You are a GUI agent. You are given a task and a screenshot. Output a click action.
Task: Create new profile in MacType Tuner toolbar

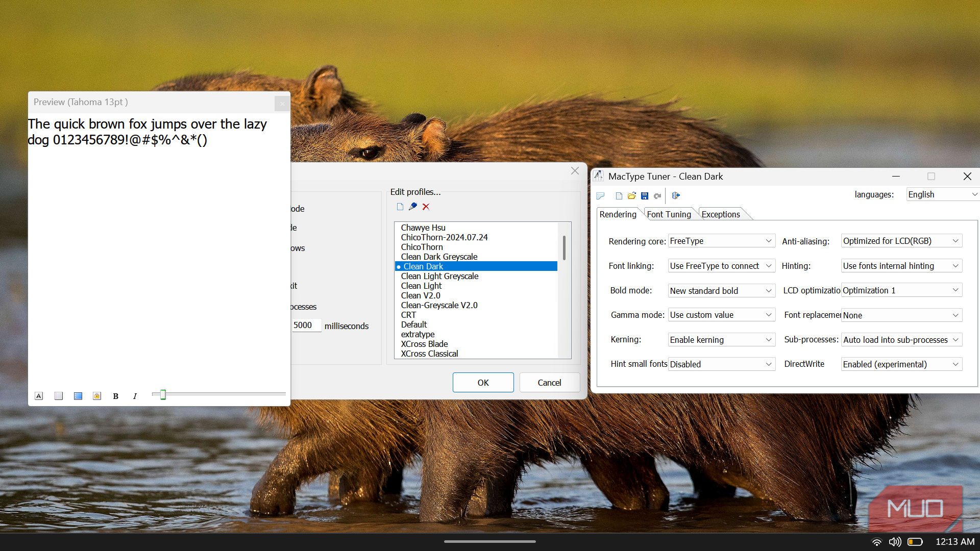pyautogui.click(x=619, y=195)
